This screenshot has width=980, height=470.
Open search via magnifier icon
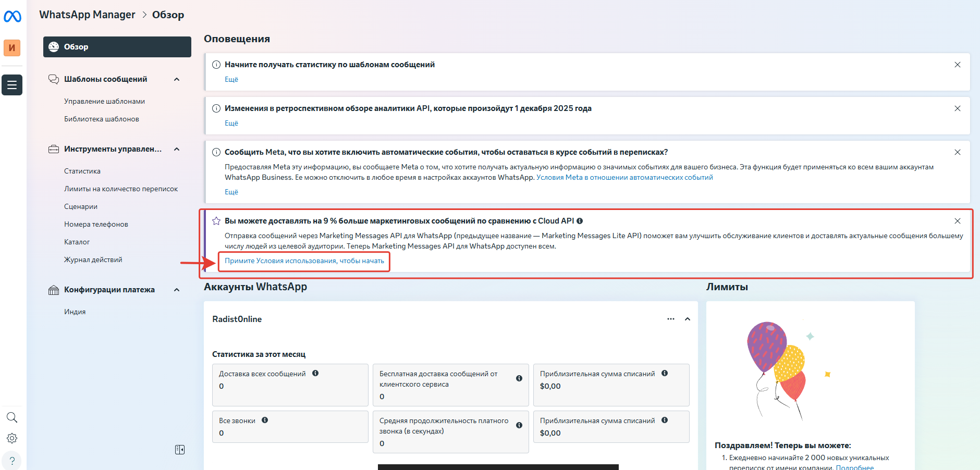click(x=12, y=417)
